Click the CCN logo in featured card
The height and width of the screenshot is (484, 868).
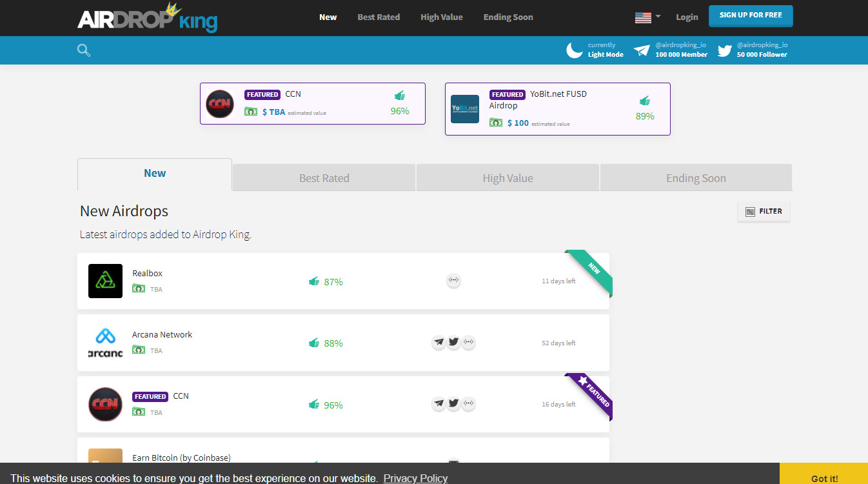click(220, 104)
